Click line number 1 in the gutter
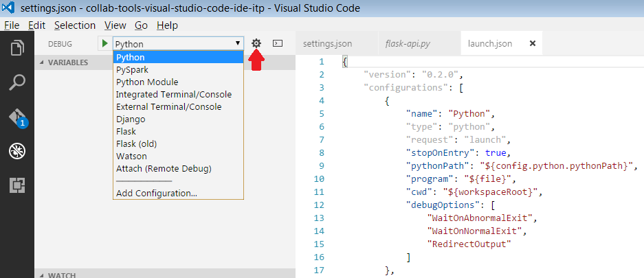The width and height of the screenshot is (644, 278). pyautogui.click(x=321, y=62)
